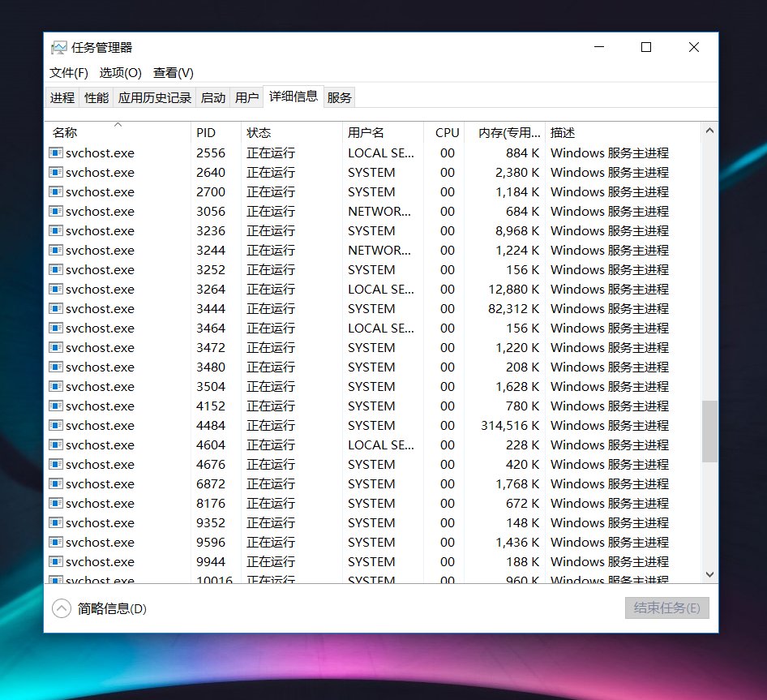Collapse to 简略信息 view with chevron icon
The image size is (767, 700).
62,608
